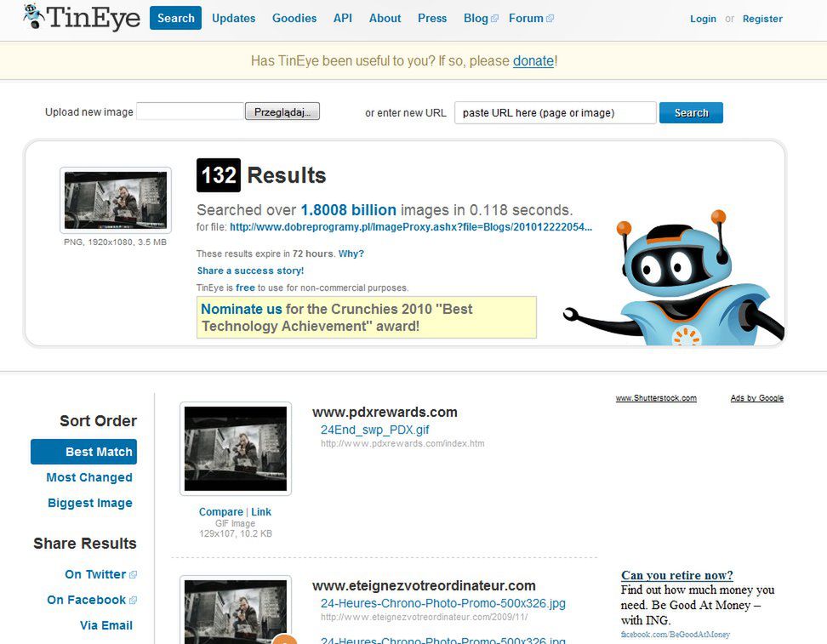Open the pdxrewards.com/index.htm URL
The height and width of the screenshot is (644, 827).
click(402, 443)
